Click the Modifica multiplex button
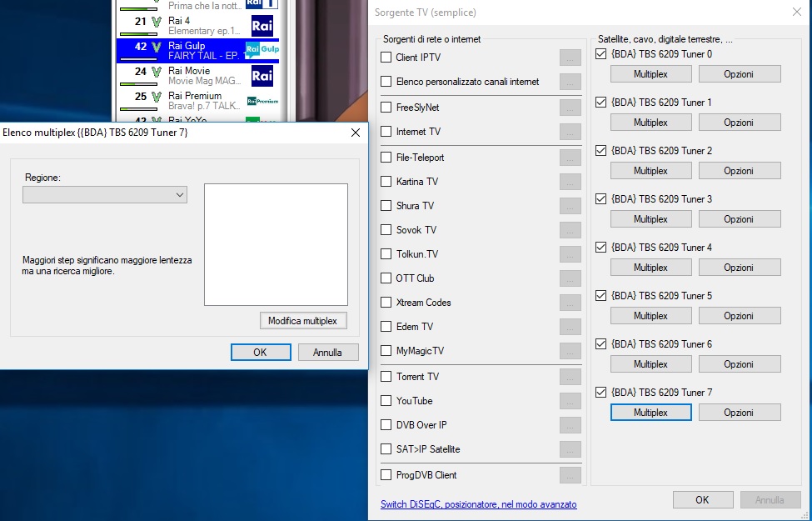 click(302, 321)
